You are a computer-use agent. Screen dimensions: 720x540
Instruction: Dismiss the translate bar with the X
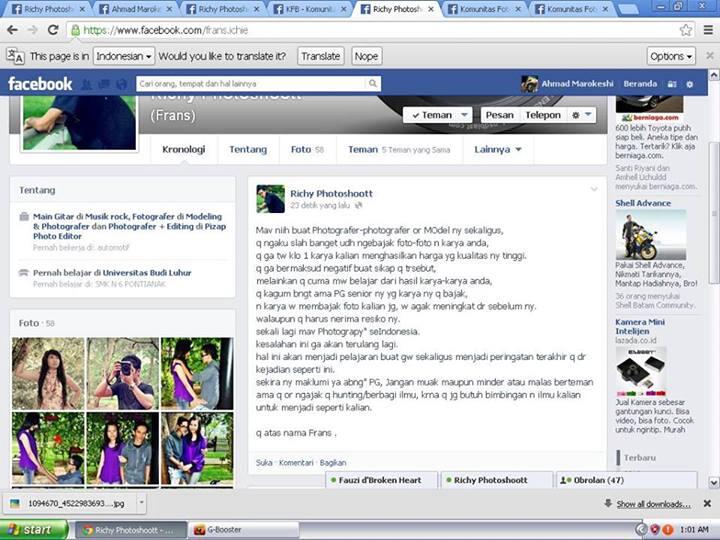tap(709, 56)
